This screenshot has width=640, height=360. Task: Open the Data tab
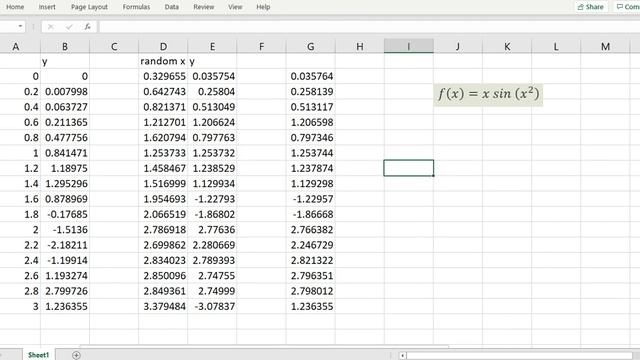click(171, 7)
